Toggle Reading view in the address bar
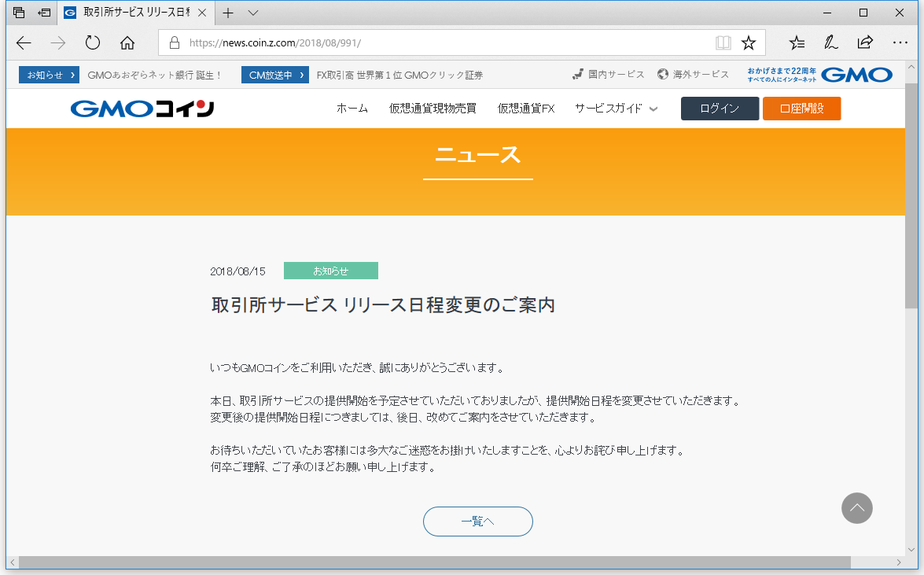Screen dimensions: 924x575 coord(723,42)
